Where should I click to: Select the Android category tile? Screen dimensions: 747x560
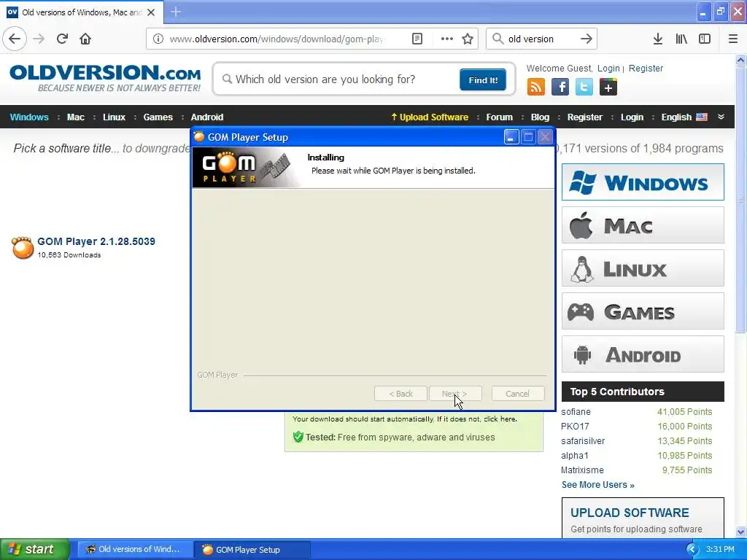click(x=643, y=354)
